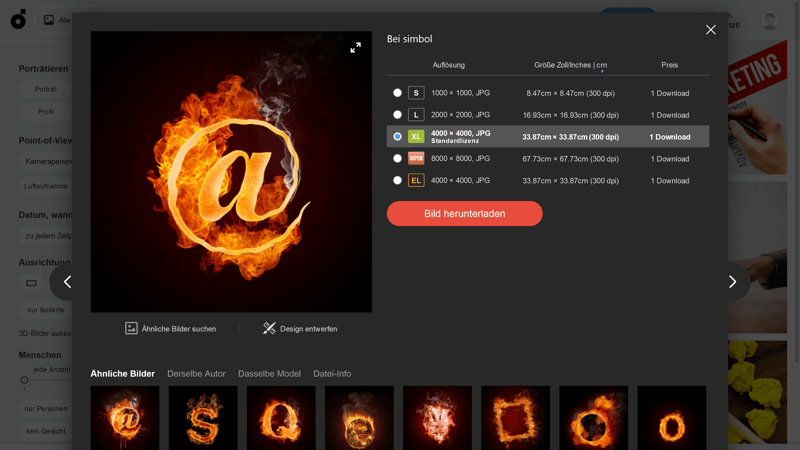Adjust the jede Anzahl people slider handle
Image resolution: width=800 pixels, height=450 pixels.
24,380
